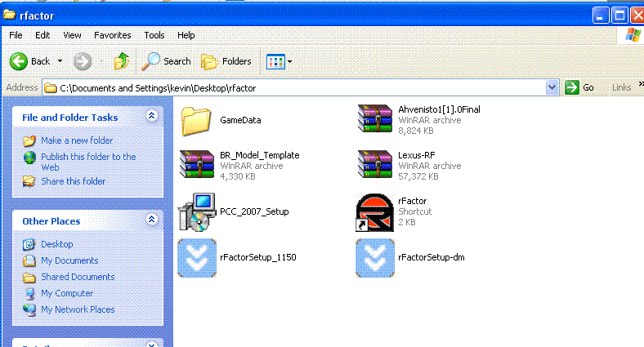Click the Desktop icon in Other Places
The width and height of the screenshot is (644, 347).
point(29,244)
